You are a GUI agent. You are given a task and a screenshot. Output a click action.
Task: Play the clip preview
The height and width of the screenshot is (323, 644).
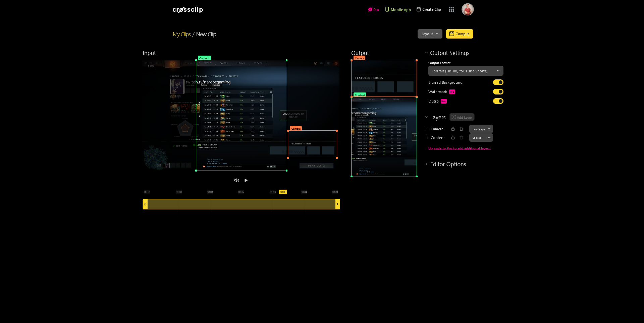pyautogui.click(x=246, y=180)
